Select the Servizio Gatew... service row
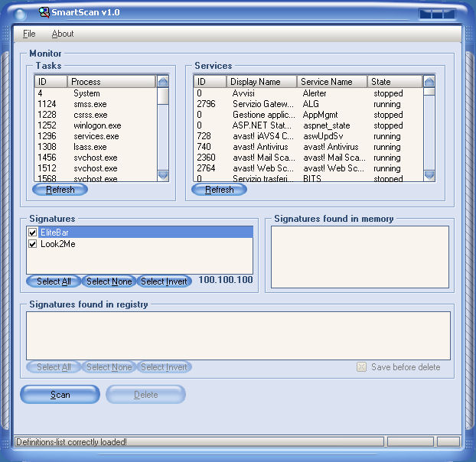The image size is (476, 462). 308,104
